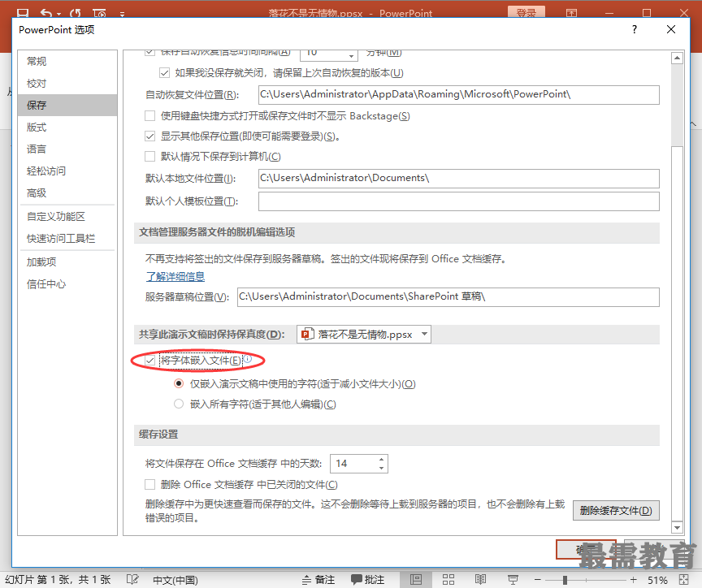702x588 pixels.
Task: Click the ? help icon of the options dialog
Action: (635, 29)
